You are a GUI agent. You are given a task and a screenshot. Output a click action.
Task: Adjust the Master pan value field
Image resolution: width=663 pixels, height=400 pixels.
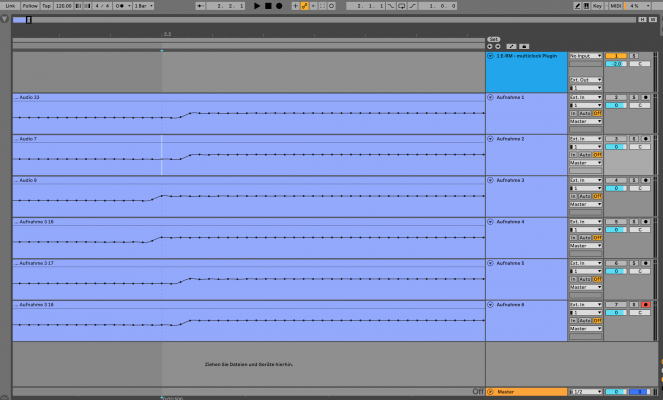640,392
